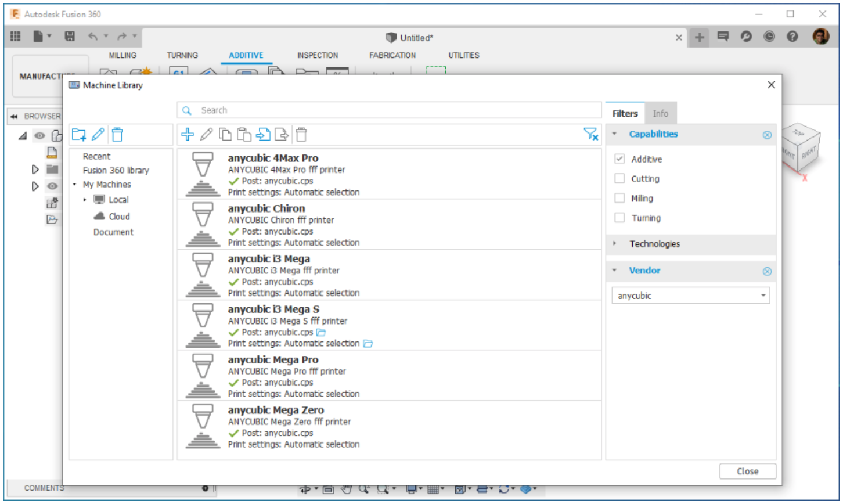Image resolution: width=843 pixels, height=504 pixels.
Task: Select Fusion 360 library in the tree
Action: (116, 170)
